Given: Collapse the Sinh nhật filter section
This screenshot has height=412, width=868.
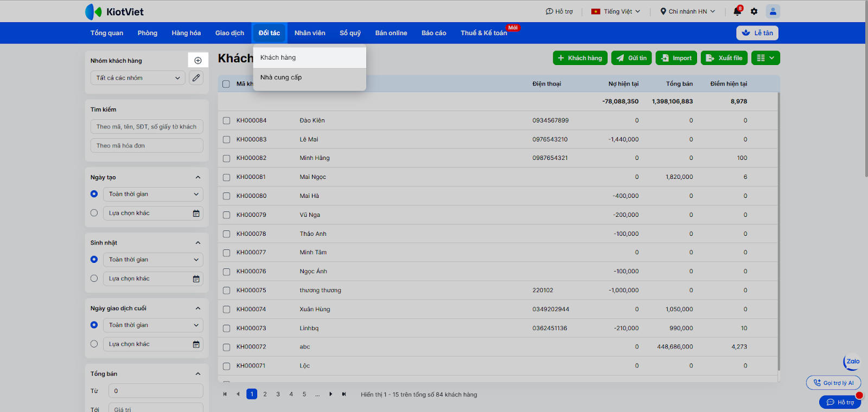Looking at the screenshot, I should click(198, 243).
